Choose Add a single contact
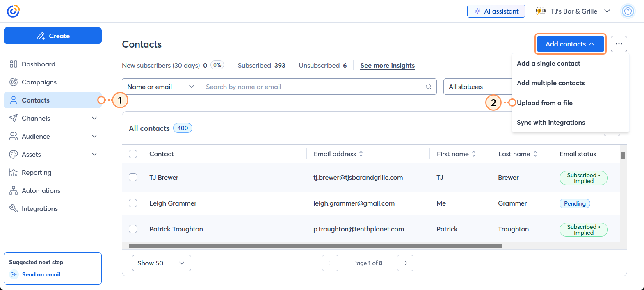Screen dimensions: 644x290 pyautogui.click(x=548, y=63)
